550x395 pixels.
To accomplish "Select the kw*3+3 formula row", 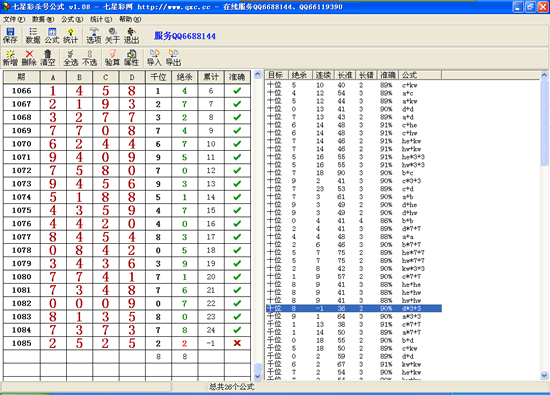I will tap(354, 268).
